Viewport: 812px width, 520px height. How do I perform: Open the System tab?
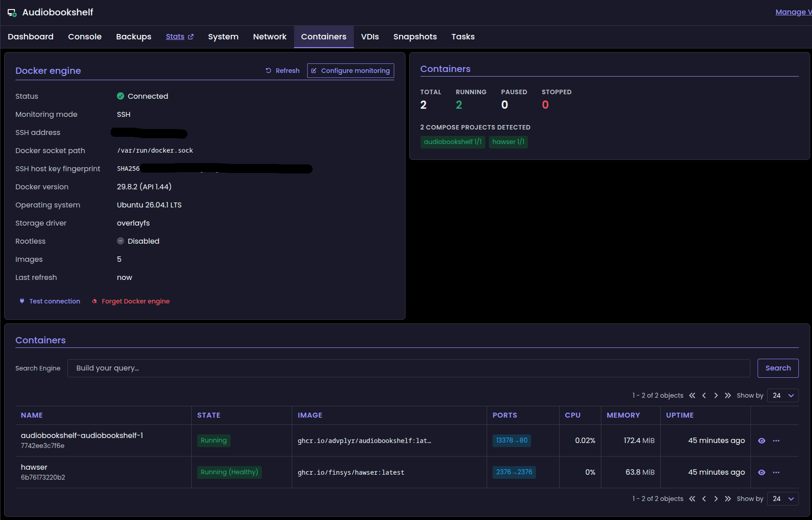(x=223, y=37)
